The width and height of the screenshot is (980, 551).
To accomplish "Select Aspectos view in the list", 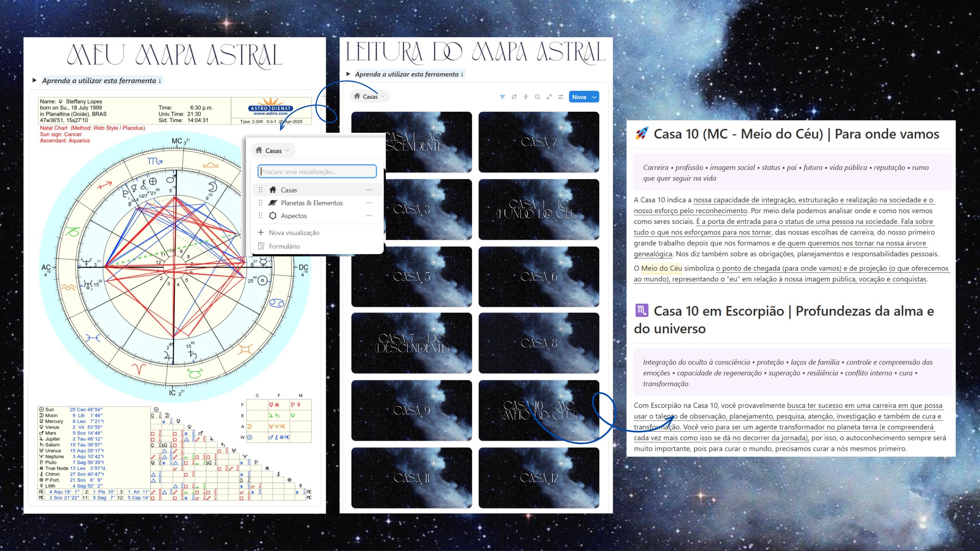I will 294,216.
